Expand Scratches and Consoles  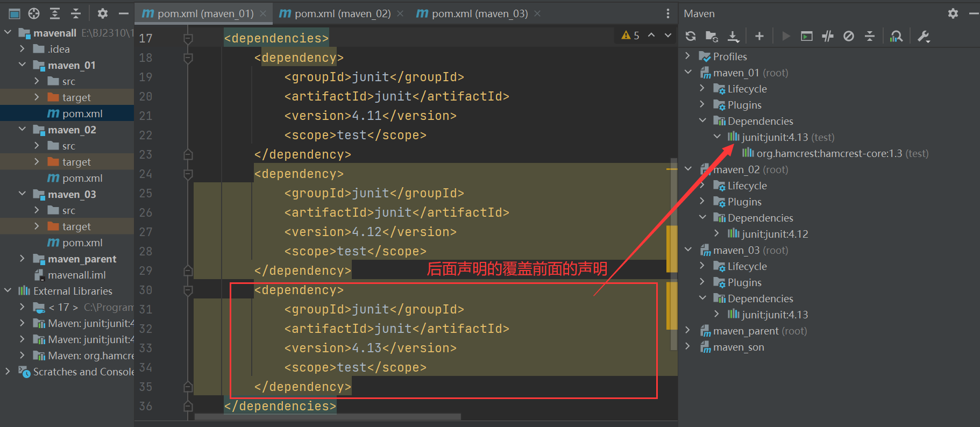[x=8, y=372]
